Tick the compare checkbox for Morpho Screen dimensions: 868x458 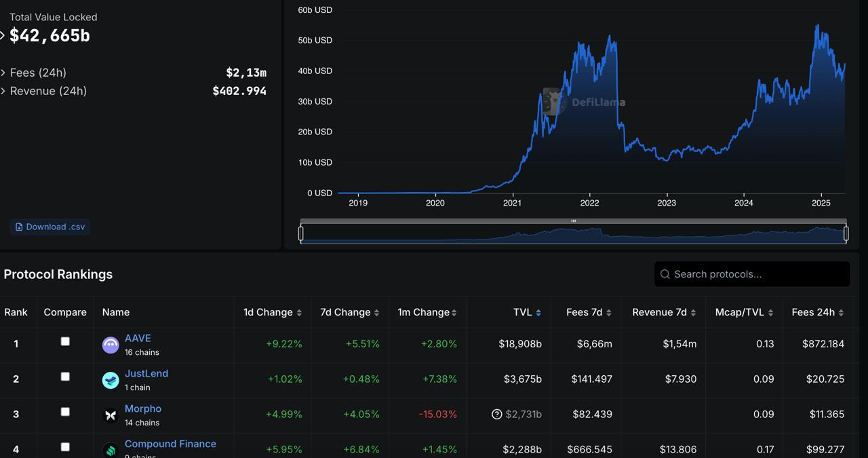[65, 412]
